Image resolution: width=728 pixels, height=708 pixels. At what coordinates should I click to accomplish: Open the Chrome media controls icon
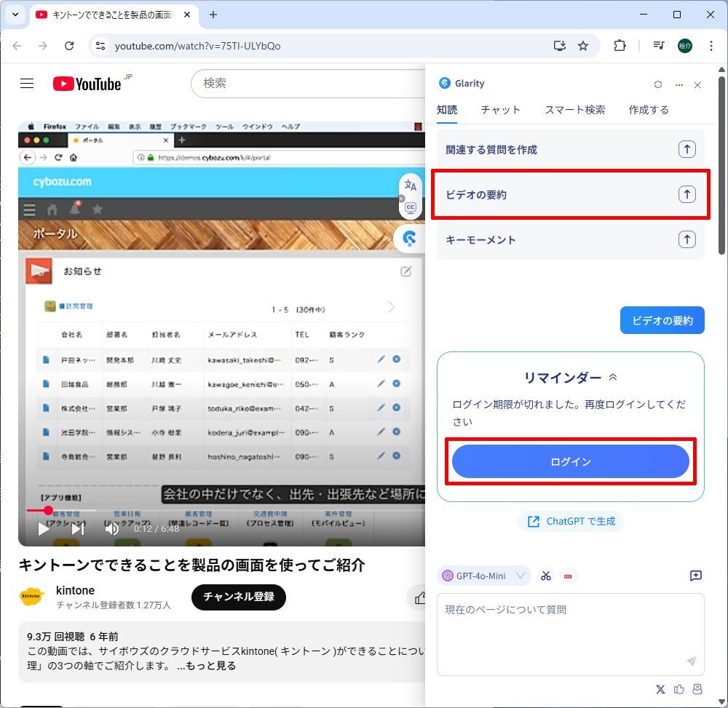coord(659,45)
